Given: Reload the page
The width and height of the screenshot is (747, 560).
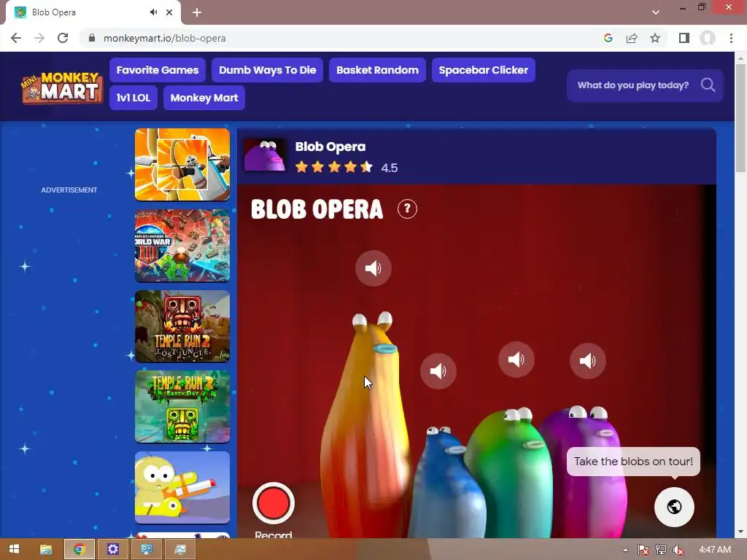Looking at the screenshot, I should click(63, 38).
